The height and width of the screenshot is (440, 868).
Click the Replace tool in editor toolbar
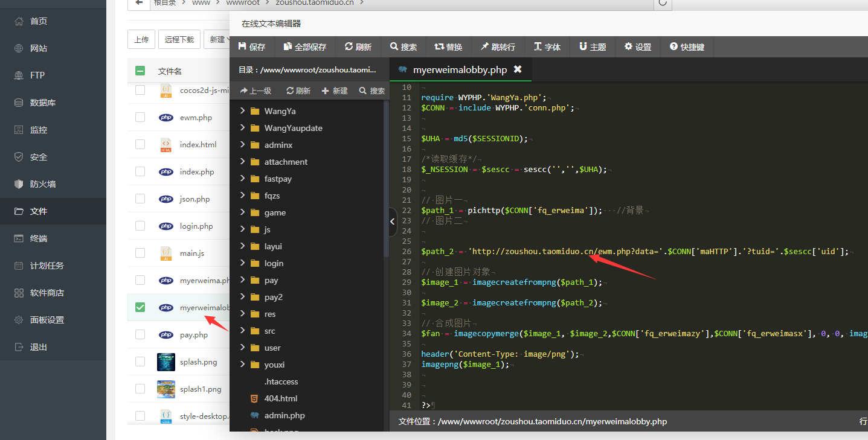448,46
